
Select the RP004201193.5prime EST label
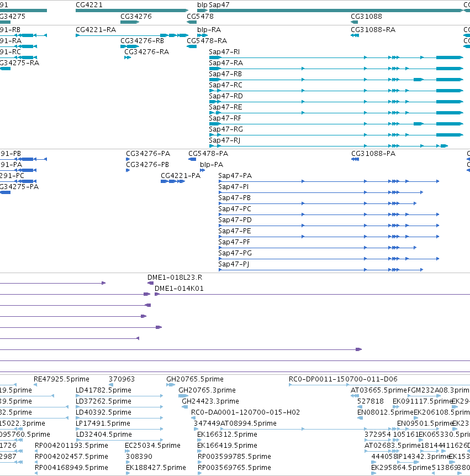71,446
